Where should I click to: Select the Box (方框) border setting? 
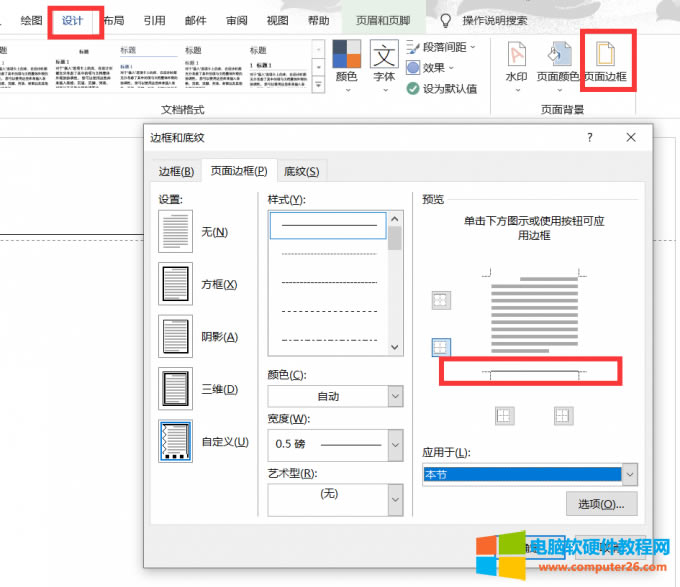click(176, 284)
